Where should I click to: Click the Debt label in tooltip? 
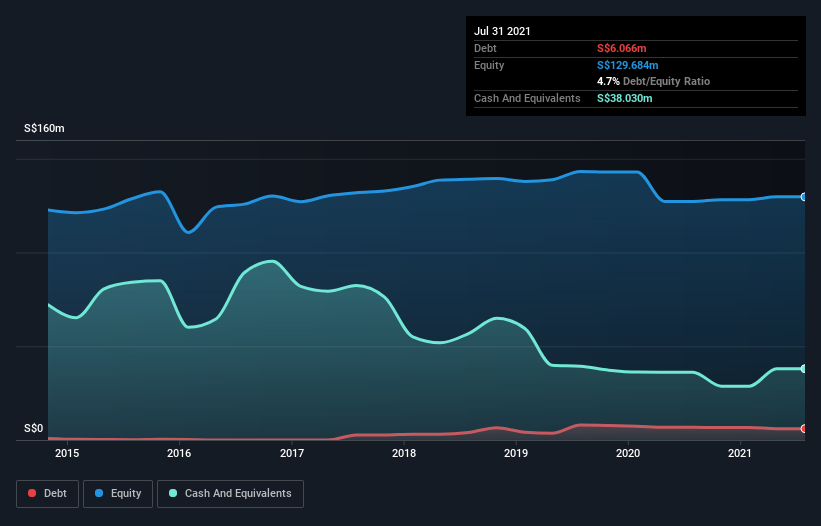click(485, 48)
